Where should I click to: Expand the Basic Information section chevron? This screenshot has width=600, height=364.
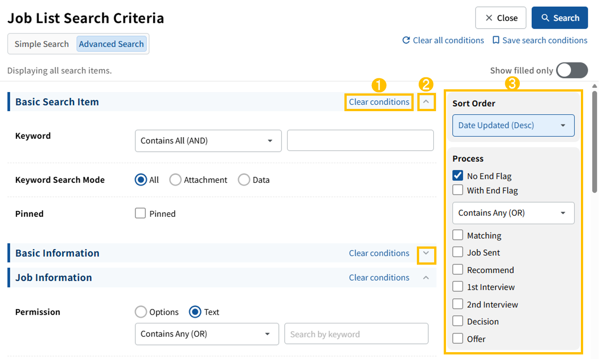(426, 253)
